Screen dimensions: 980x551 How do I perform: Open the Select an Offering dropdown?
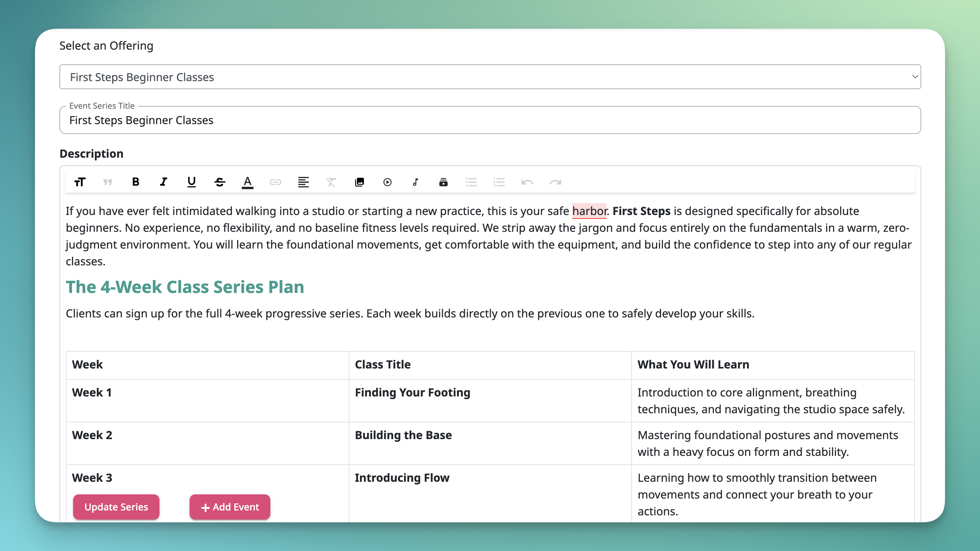[x=490, y=77]
